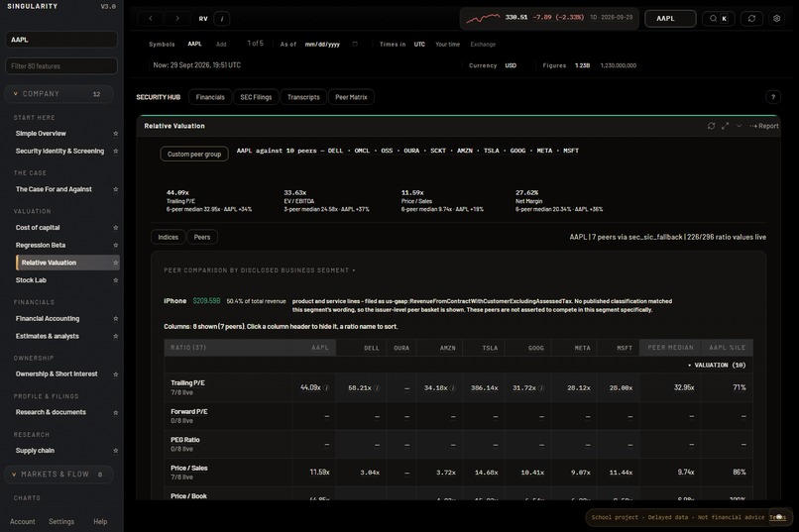This screenshot has height=532, width=799.
Task: Open the Transcripts tab
Action: click(x=303, y=97)
